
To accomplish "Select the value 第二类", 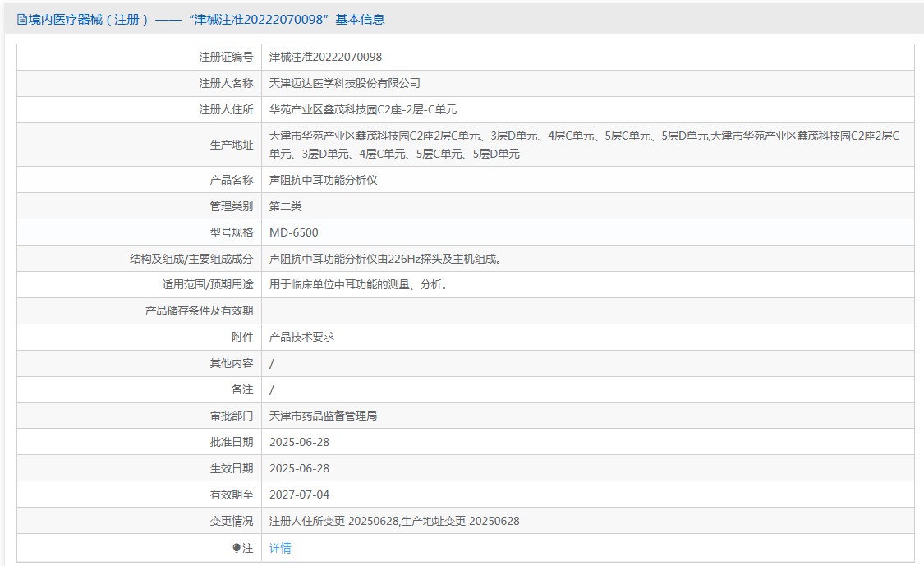I will (x=285, y=206).
